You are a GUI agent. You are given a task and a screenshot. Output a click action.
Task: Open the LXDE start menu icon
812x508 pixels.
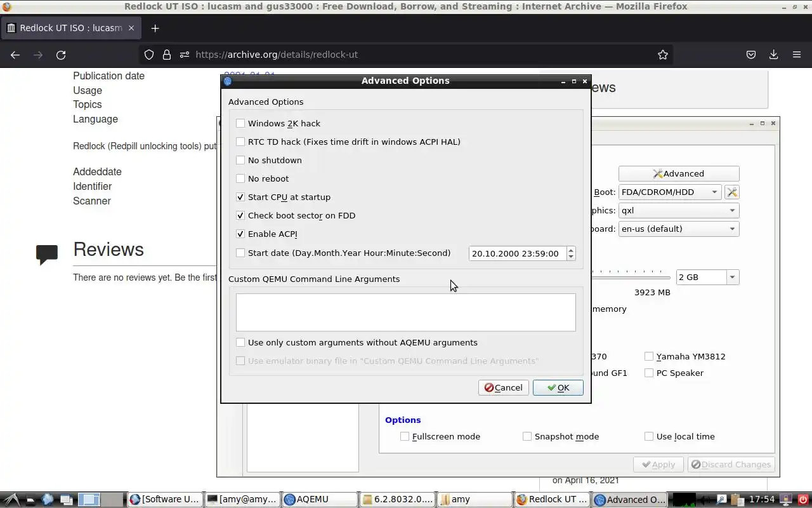coord(11,500)
